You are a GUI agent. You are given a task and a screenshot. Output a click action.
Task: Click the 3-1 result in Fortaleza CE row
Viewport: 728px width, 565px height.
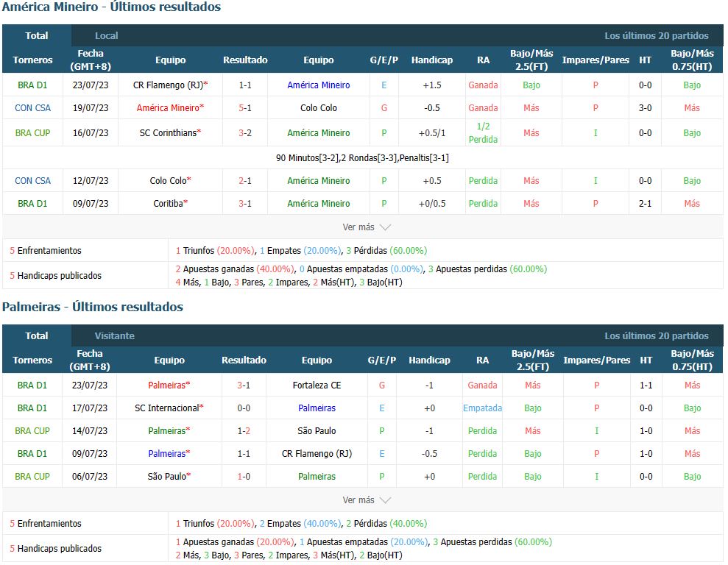pyautogui.click(x=244, y=385)
